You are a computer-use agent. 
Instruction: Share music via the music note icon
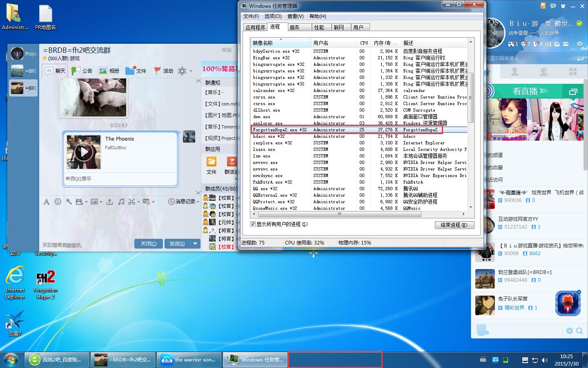coord(121,202)
